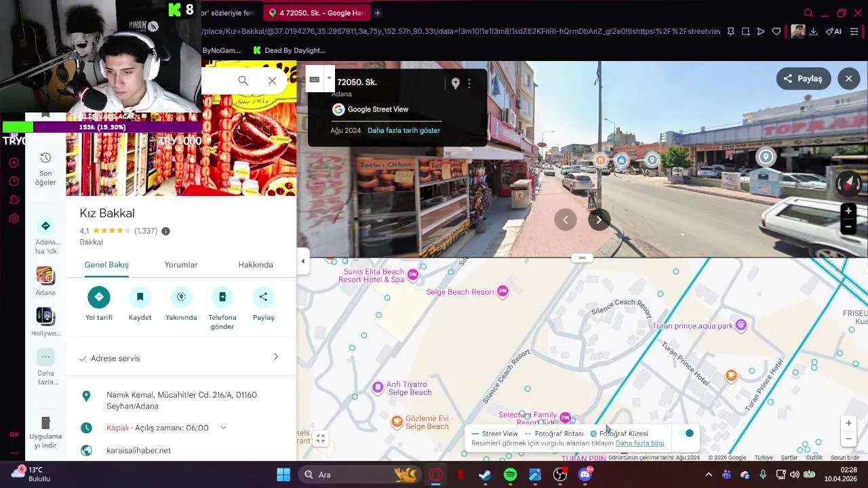Go to next Street View position arrow
868x488 pixels.
click(x=599, y=220)
